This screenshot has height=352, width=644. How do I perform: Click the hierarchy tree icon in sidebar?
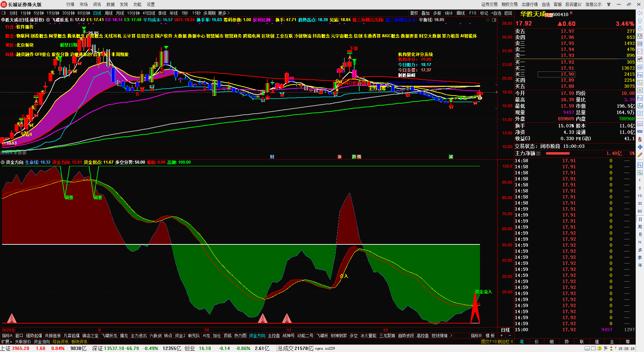(x=640, y=82)
